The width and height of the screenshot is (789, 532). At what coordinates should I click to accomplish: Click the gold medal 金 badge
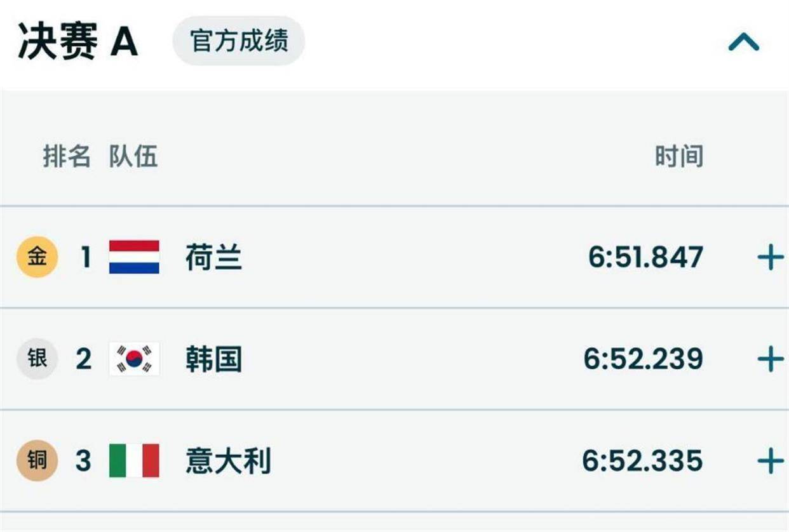37,257
